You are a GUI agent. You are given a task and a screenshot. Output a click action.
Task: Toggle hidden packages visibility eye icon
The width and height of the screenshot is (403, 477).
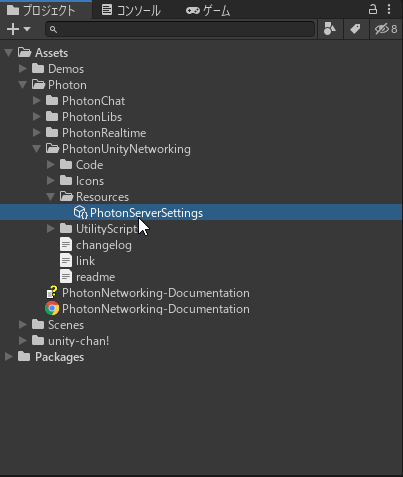[386, 29]
